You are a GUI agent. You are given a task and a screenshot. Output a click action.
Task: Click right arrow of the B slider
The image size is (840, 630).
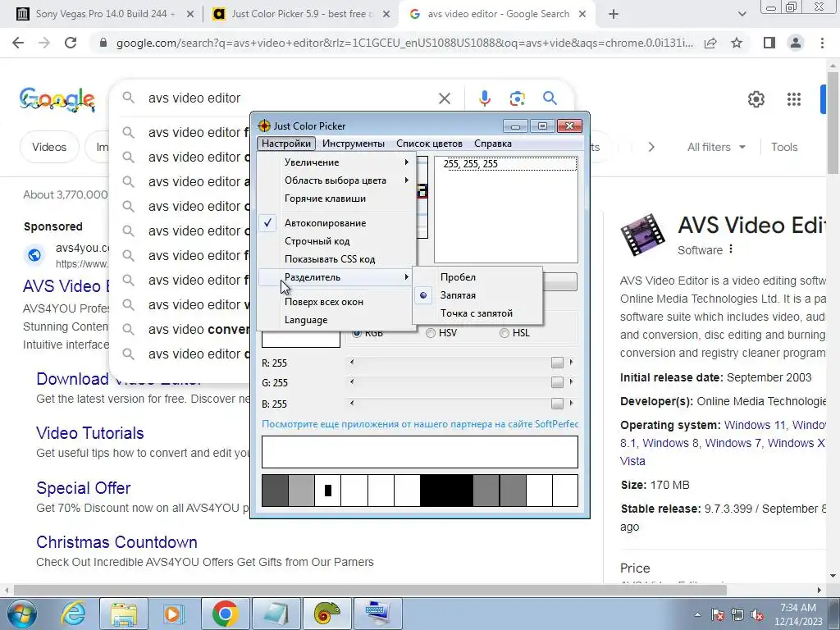click(571, 404)
